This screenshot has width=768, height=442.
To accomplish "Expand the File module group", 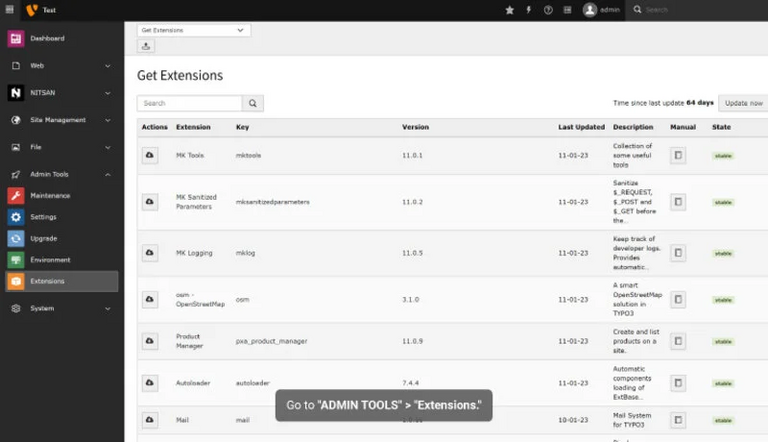I will click(61, 147).
